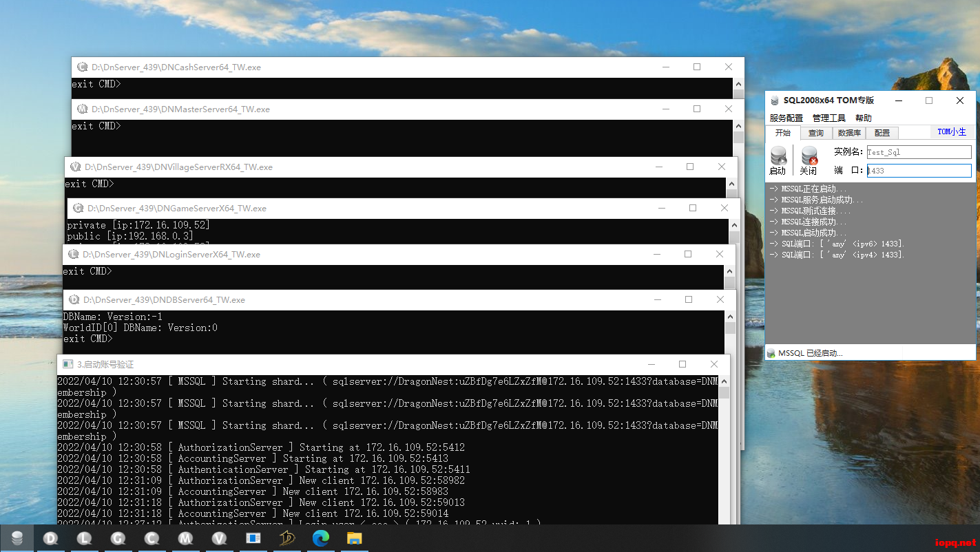This screenshot has height=552, width=980.
Task: Click DNCashServer64_TW.exe title bar icon
Action: [x=83, y=67]
